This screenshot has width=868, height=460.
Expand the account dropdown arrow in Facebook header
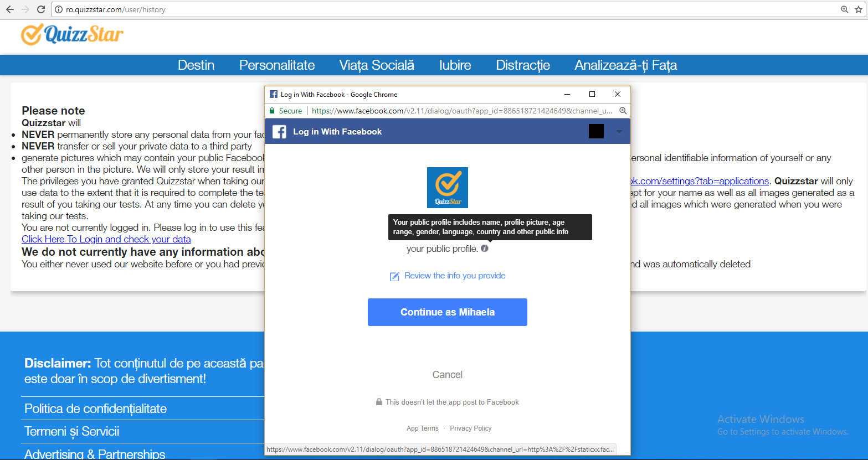619,132
